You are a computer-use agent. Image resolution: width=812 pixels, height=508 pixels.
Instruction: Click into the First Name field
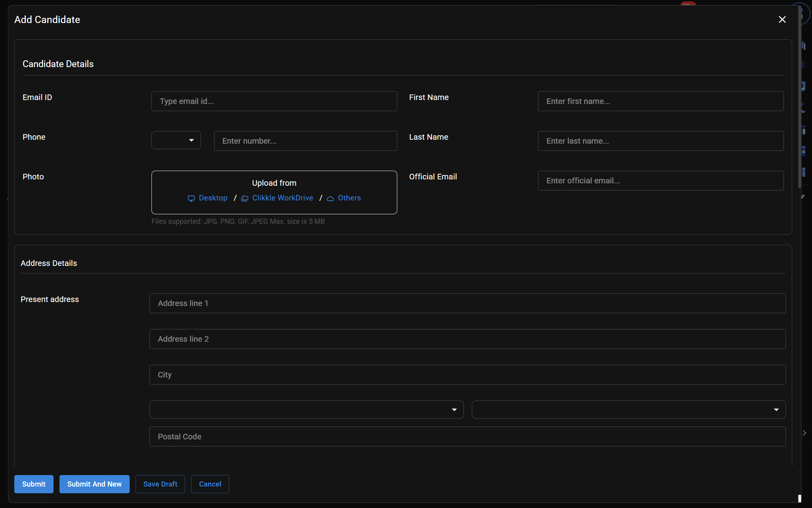[661, 101]
